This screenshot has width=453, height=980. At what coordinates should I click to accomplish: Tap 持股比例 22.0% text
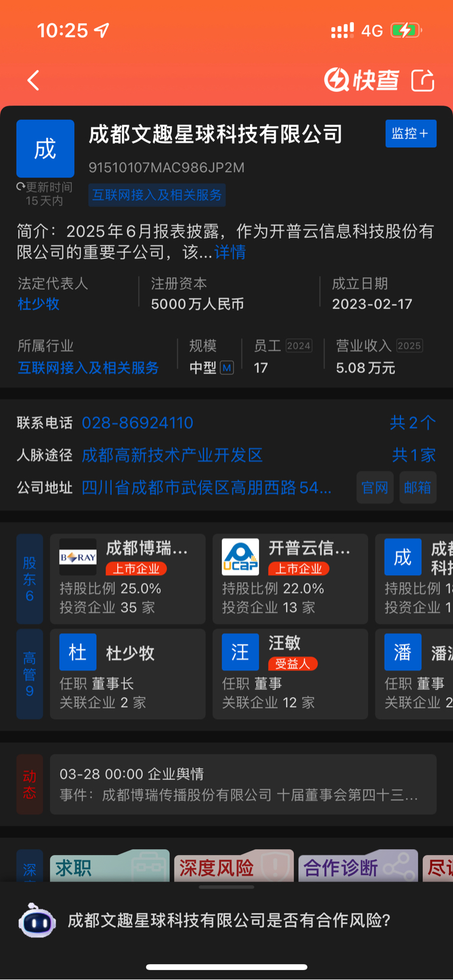pos(273,588)
